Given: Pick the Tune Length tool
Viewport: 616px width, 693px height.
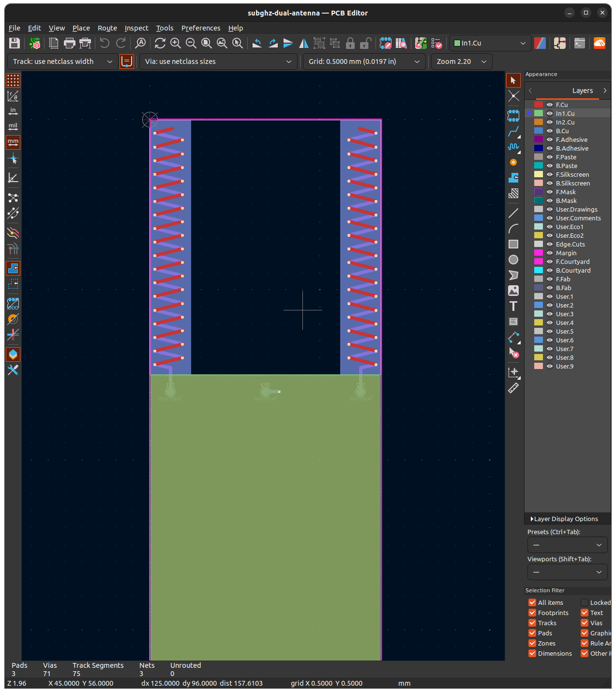Looking at the screenshot, I should tap(514, 147).
